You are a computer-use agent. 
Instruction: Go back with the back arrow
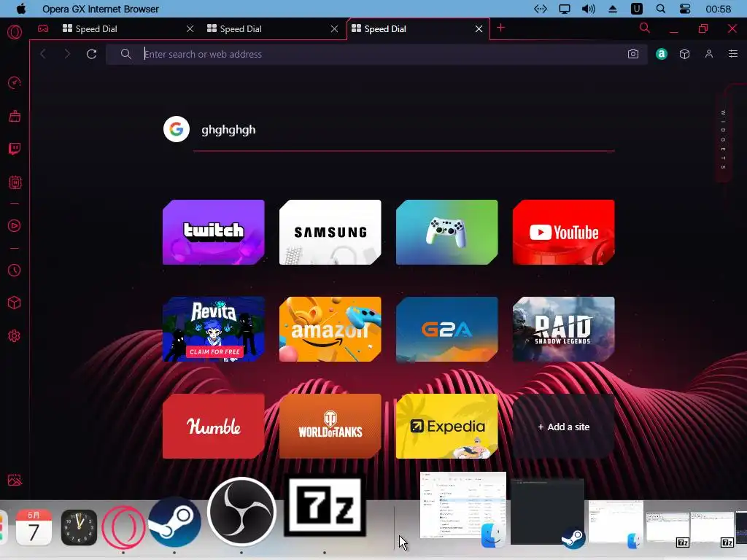coord(43,54)
